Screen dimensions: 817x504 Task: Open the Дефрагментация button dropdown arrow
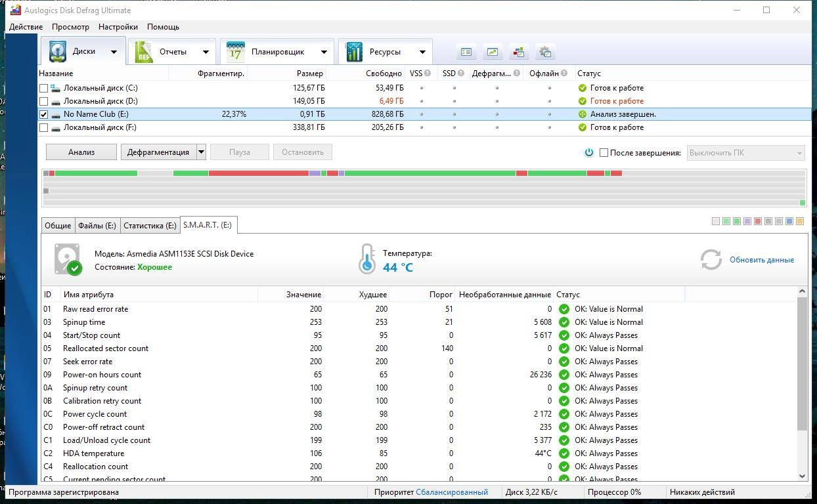coord(201,152)
